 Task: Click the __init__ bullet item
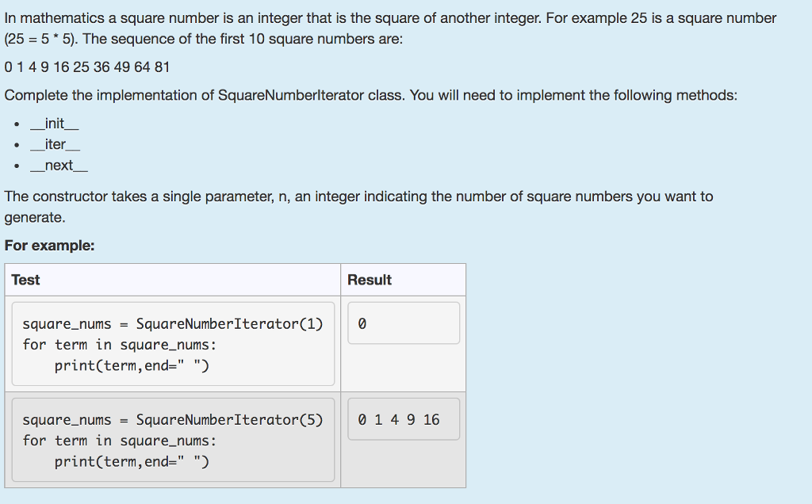55,124
